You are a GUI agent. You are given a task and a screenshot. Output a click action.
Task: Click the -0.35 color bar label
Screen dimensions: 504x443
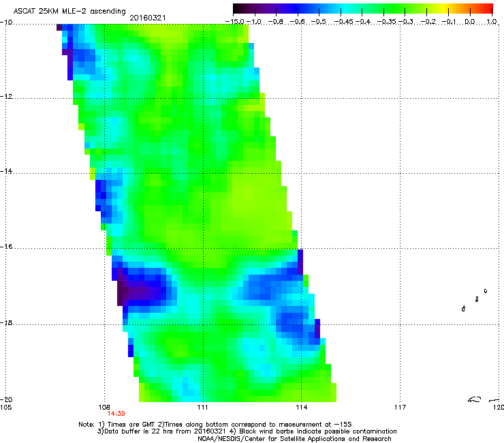386,22
